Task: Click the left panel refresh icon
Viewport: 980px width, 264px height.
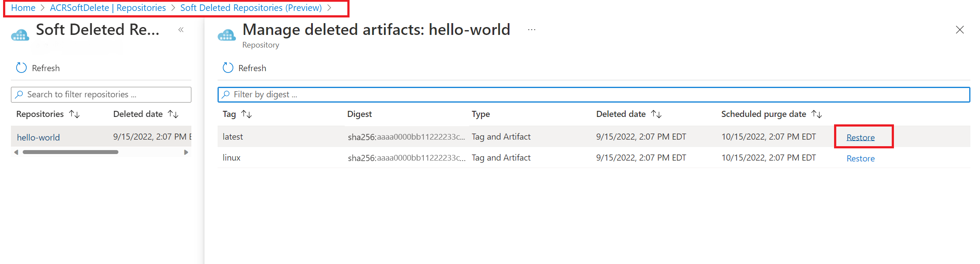Action: (x=21, y=68)
